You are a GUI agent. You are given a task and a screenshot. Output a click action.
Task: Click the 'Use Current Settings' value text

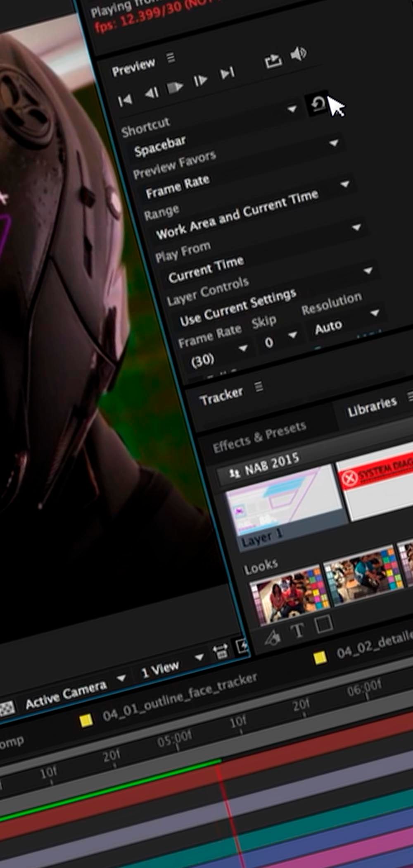(x=238, y=307)
